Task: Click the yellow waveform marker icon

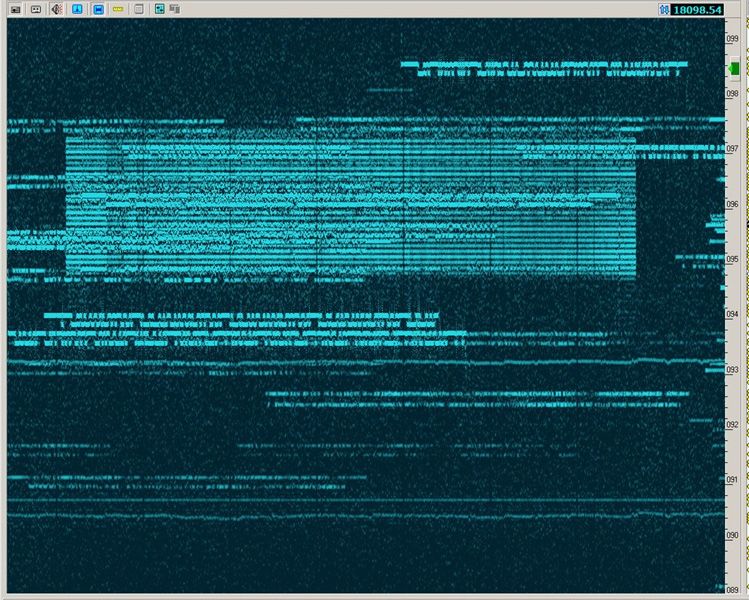Action: (x=118, y=9)
